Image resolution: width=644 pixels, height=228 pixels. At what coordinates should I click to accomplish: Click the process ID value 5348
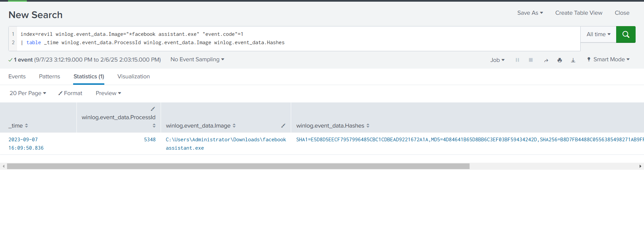pos(150,140)
